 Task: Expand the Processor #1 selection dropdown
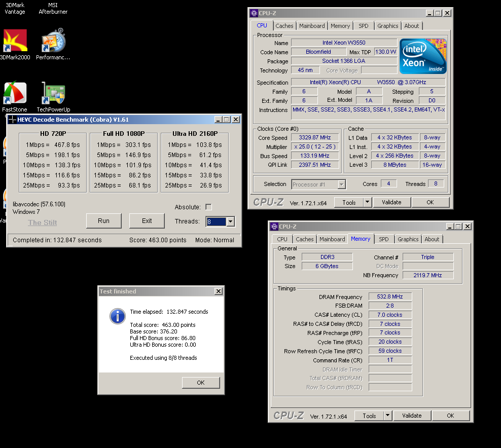342,184
